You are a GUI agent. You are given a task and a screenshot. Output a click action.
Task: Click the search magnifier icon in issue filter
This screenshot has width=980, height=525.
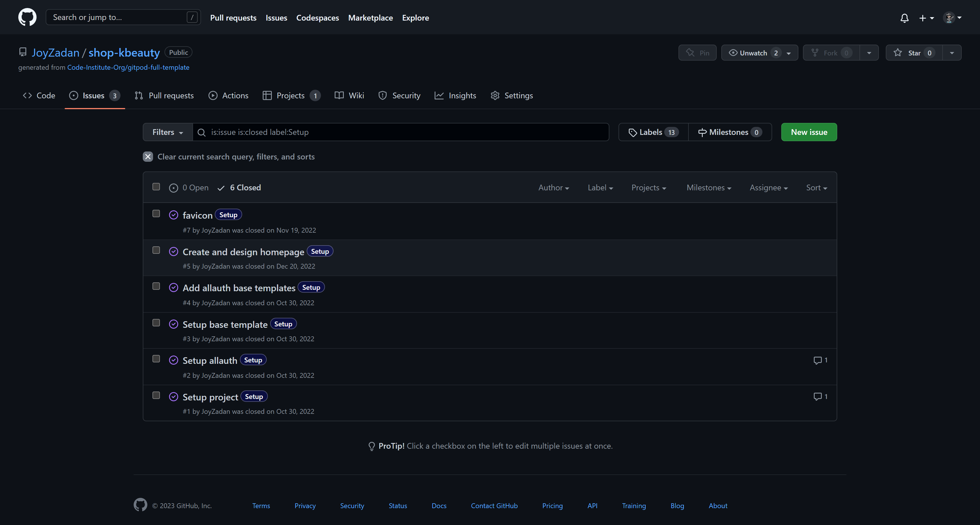pyautogui.click(x=202, y=133)
